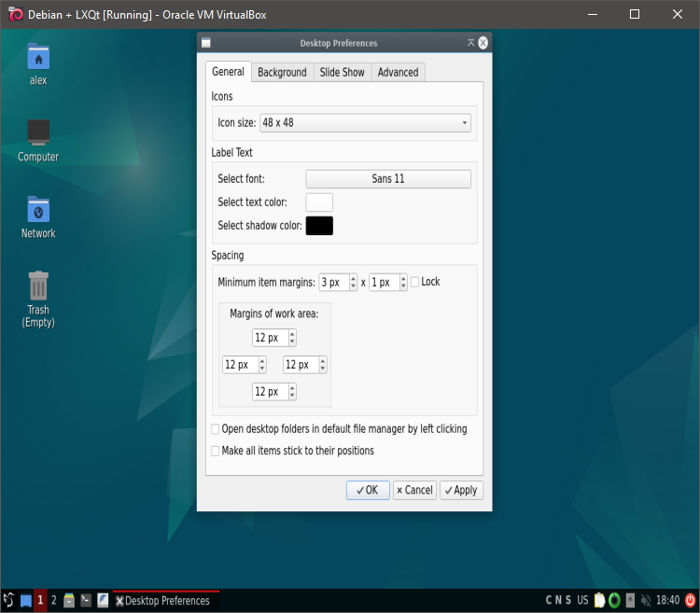This screenshot has height=613, width=700.
Task: Click the show desktop icon in panel
Action: pyautogui.click(x=26, y=601)
